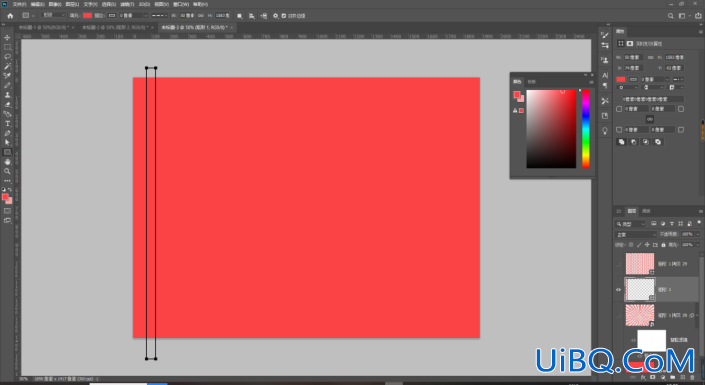Open path operations in options bar

[x=240, y=16]
